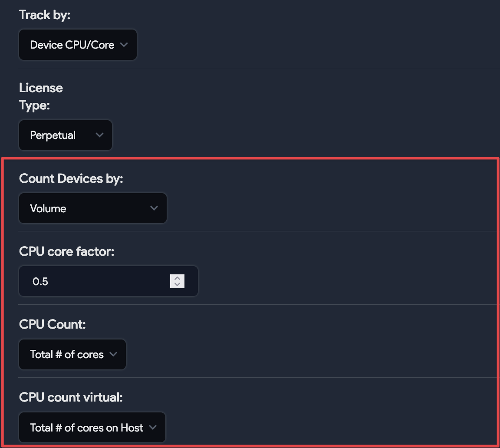The image size is (500, 448).
Task: Expand the License Type selector
Action: point(65,135)
